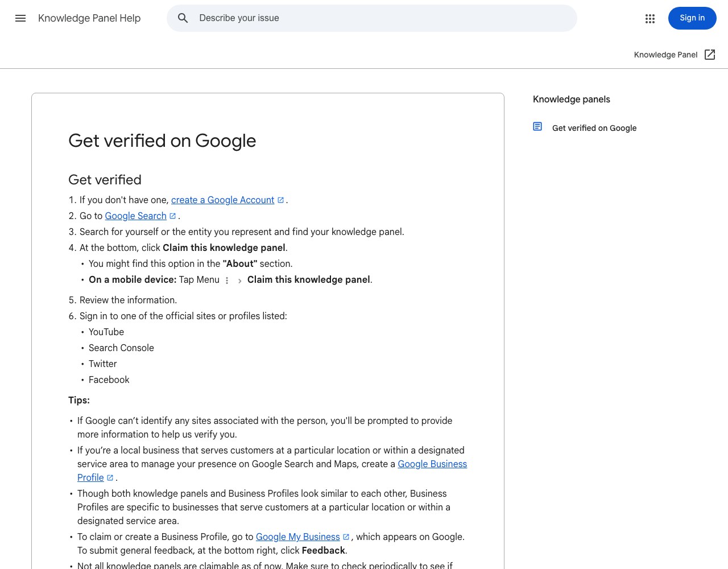This screenshot has width=728, height=569.
Task: Click the Search for yourself step text
Action: pyautogui.click(x=242, y=232)
